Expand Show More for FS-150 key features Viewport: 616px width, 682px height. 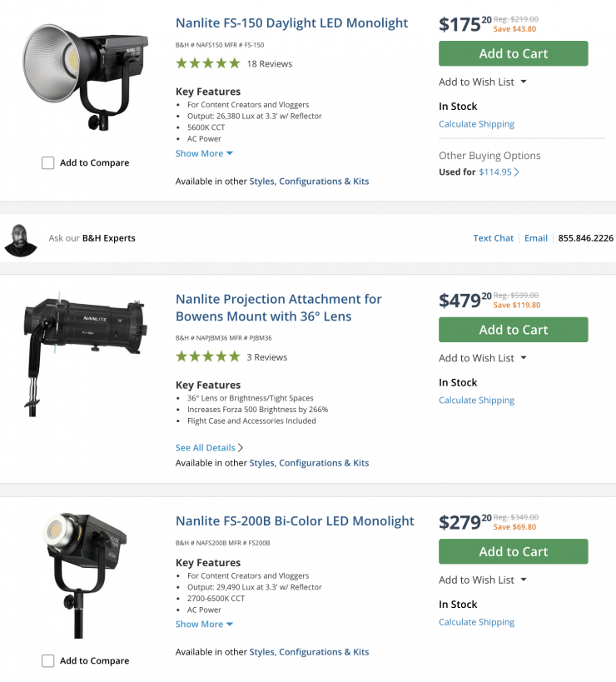click(205, 153)
